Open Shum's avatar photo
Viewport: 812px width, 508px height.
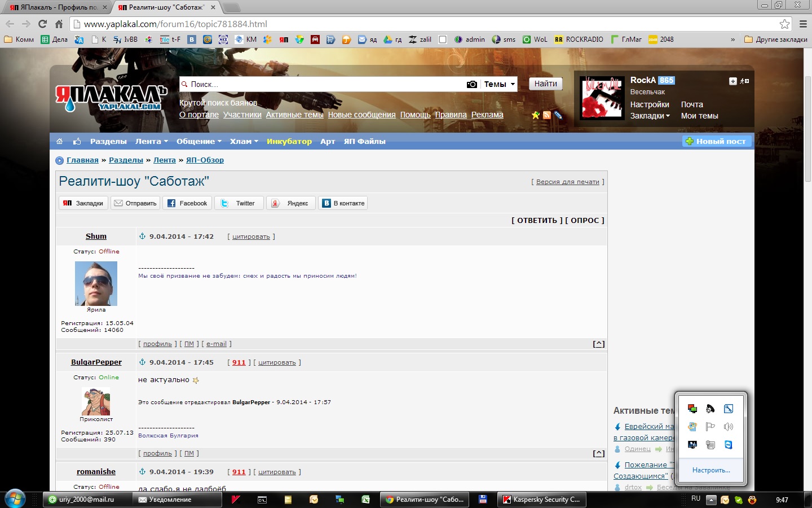[x=96, y=283]
